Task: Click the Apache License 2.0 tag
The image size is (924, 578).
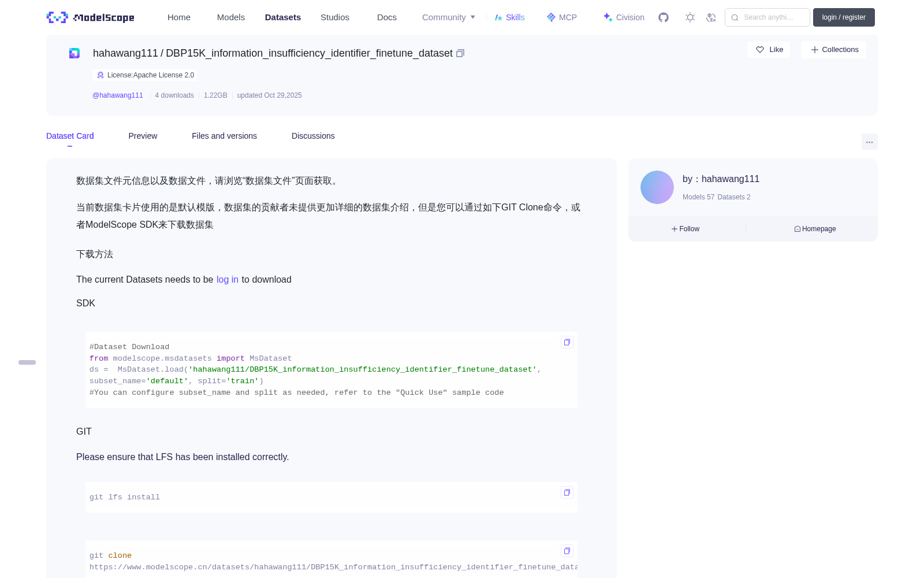Action: click(145, 75)
